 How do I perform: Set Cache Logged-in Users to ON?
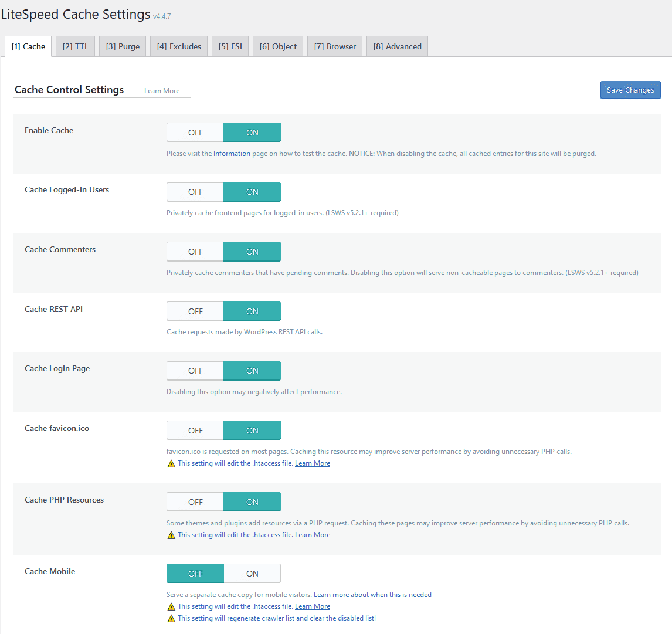pyautogui.click(x=252, y=192)
